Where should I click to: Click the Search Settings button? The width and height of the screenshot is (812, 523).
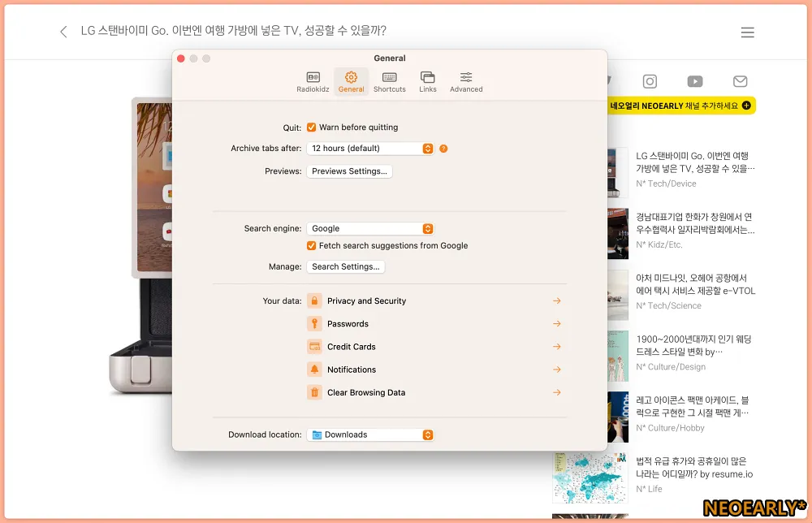[x=345, y=266]
